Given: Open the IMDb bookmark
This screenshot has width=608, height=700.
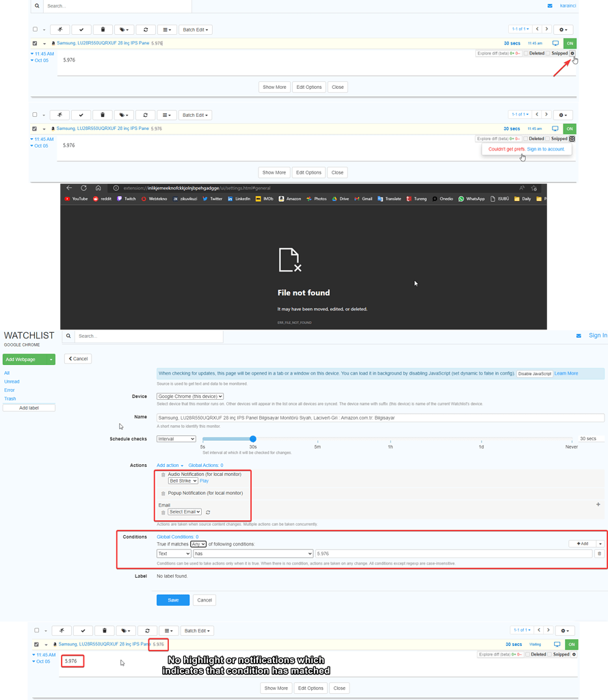Looking at the screenshot, I should 265,199.
